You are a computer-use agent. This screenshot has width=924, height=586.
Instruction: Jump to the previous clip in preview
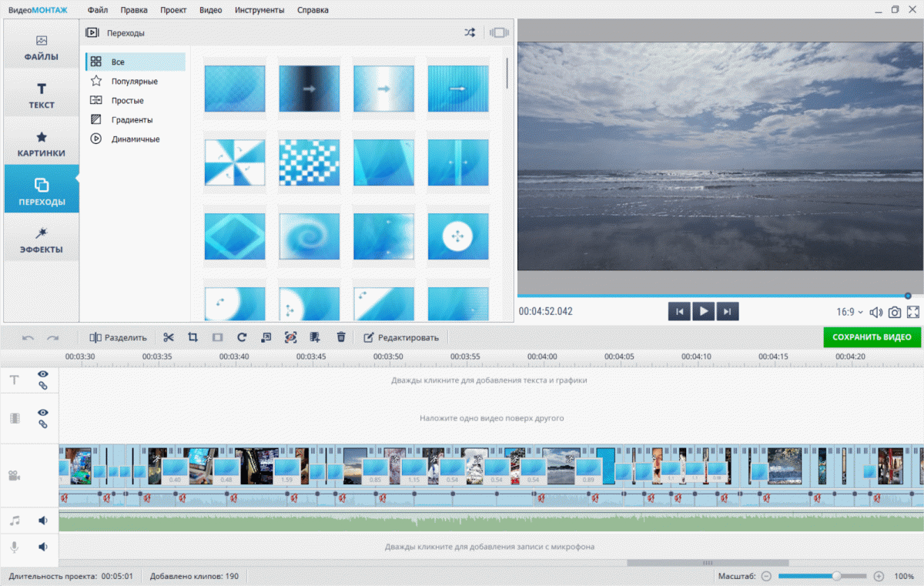(679, 311)
